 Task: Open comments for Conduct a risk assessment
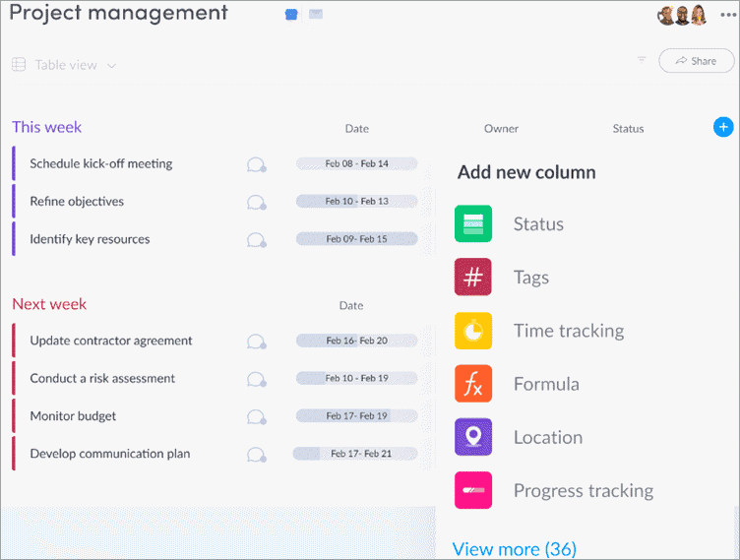[256, 379]
